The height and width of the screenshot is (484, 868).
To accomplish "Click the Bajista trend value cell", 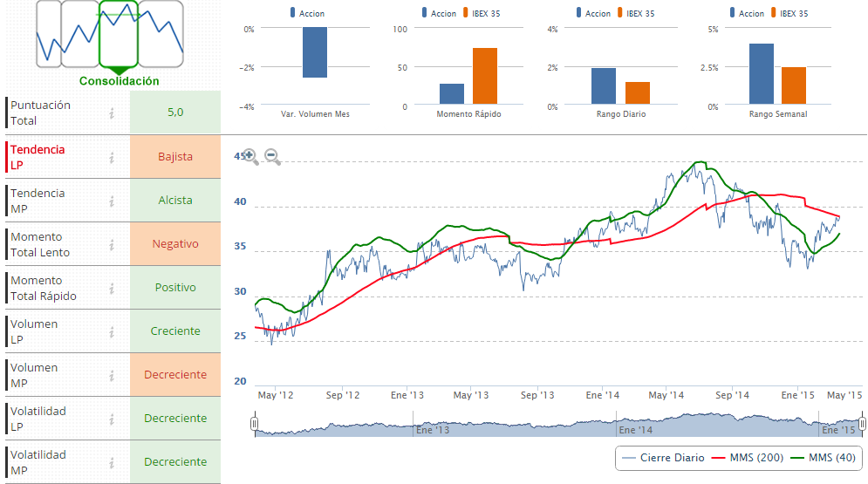I will [x=175, y=157].
